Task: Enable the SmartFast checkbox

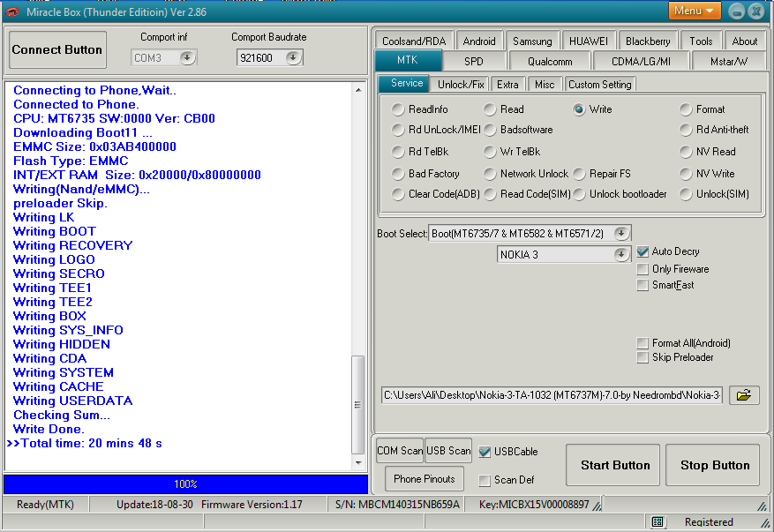Action: pos(642,285)
